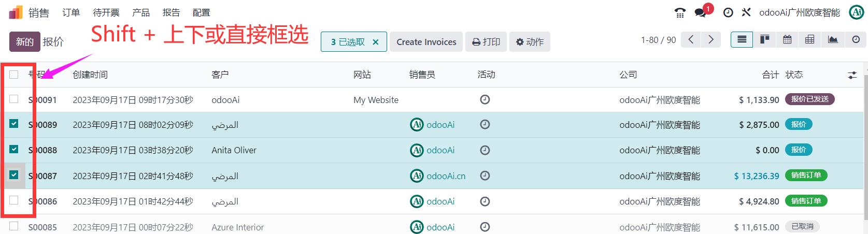Go to previous page of records
Viewport: 868px width, 234px height.
(x=691, y=39)
